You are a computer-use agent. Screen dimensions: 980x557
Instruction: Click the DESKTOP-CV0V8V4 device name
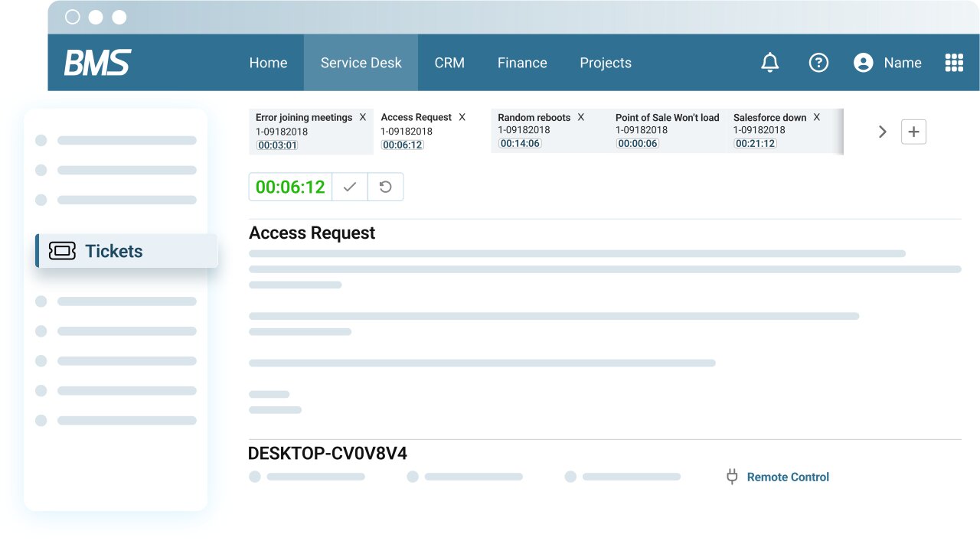coord(328,453)
